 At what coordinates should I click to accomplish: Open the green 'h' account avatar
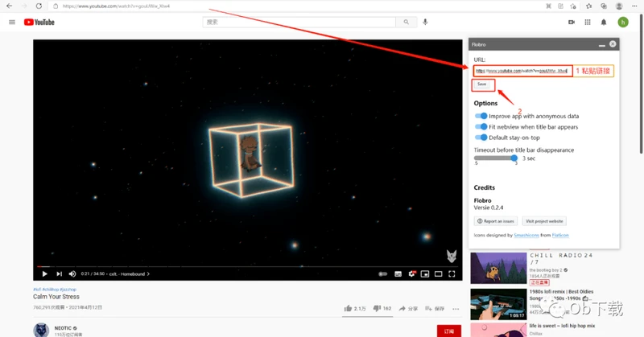pyautogui.click(x=623, y=23)
